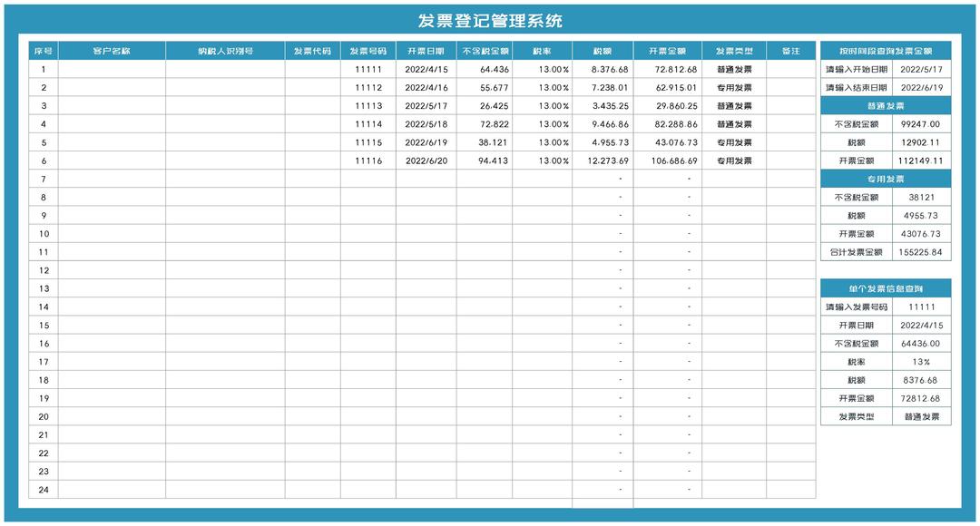
Task: Select the 税率 column header in the table
Action: [x=542, y=51]
